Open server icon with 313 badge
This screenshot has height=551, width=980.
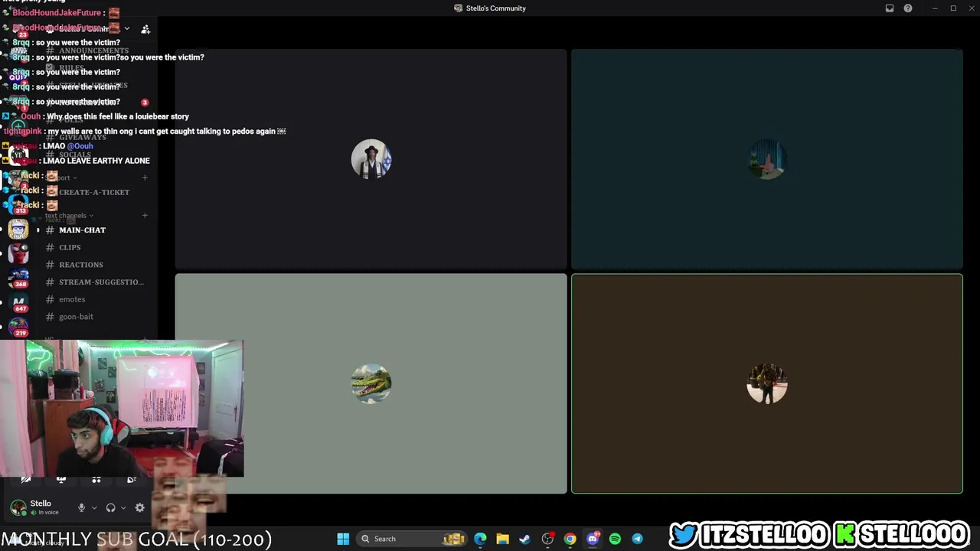pos(19,205)
